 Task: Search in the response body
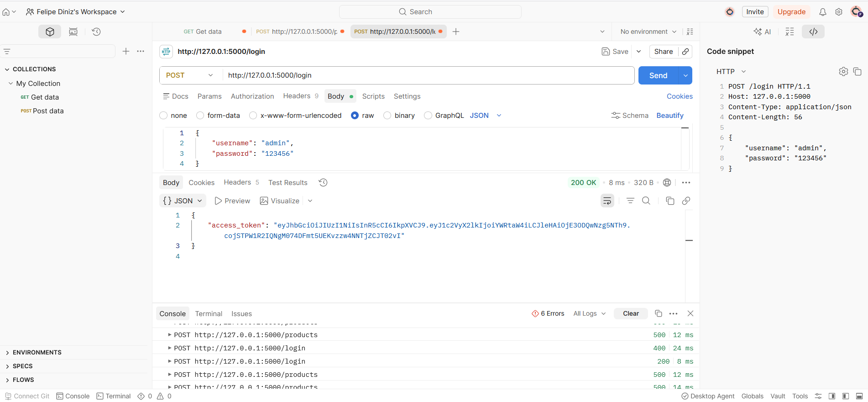(646, 201)
